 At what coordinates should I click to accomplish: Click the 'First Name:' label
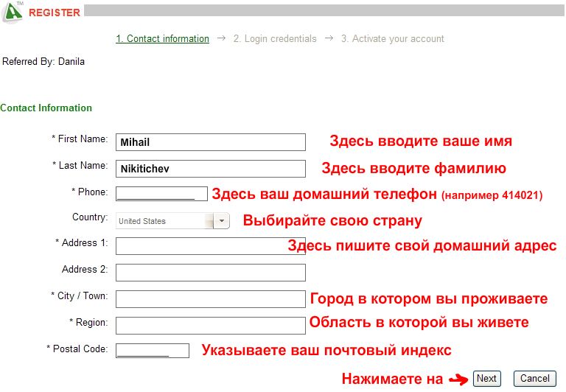(80, 139)
